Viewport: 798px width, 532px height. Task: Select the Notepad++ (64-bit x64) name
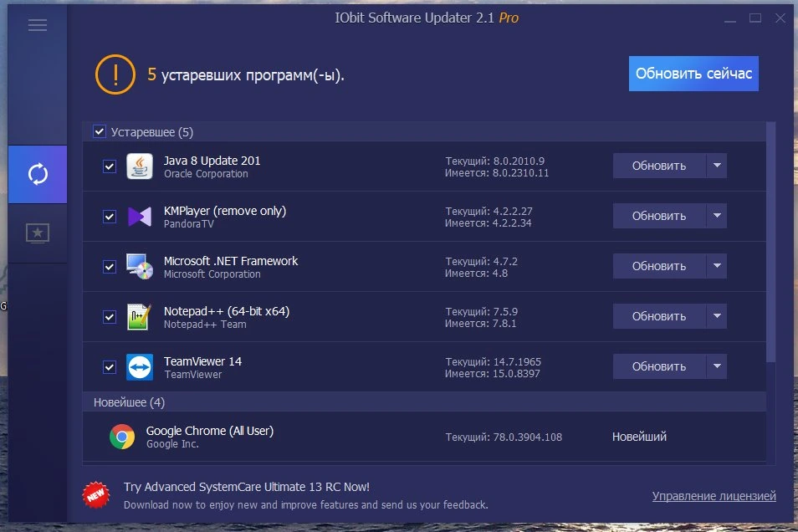227,311
